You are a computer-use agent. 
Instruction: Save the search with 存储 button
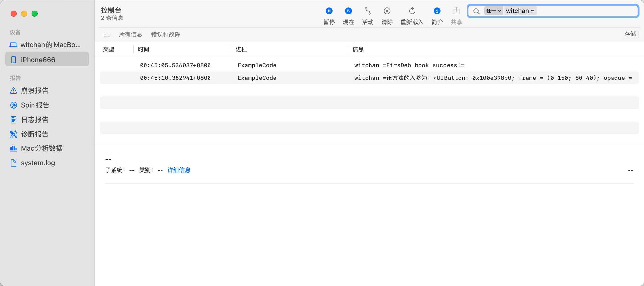(630, 34)
